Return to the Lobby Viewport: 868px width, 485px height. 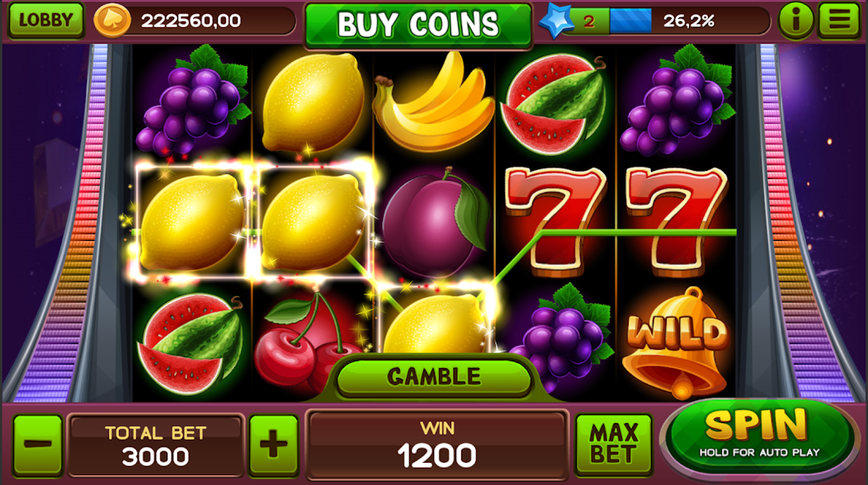(46, 21)
